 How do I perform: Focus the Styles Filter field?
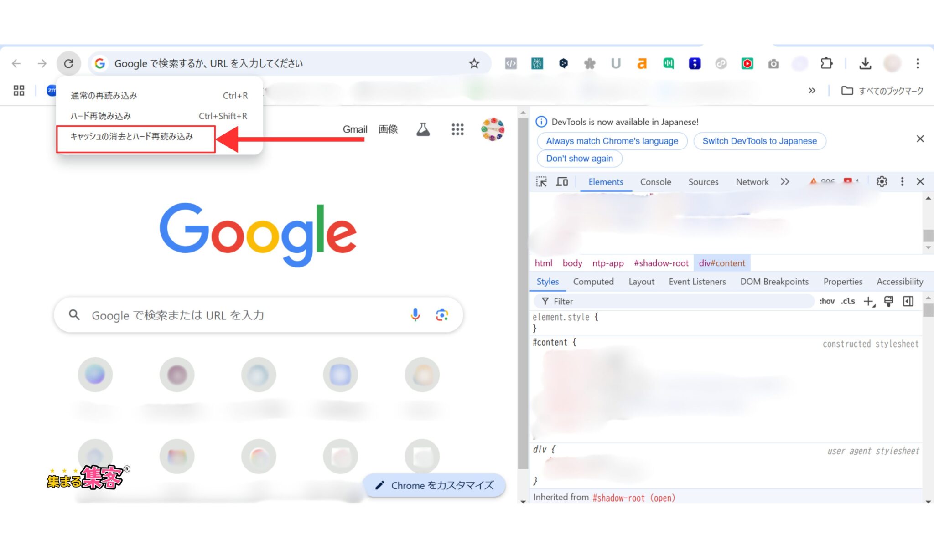[675, 301]
